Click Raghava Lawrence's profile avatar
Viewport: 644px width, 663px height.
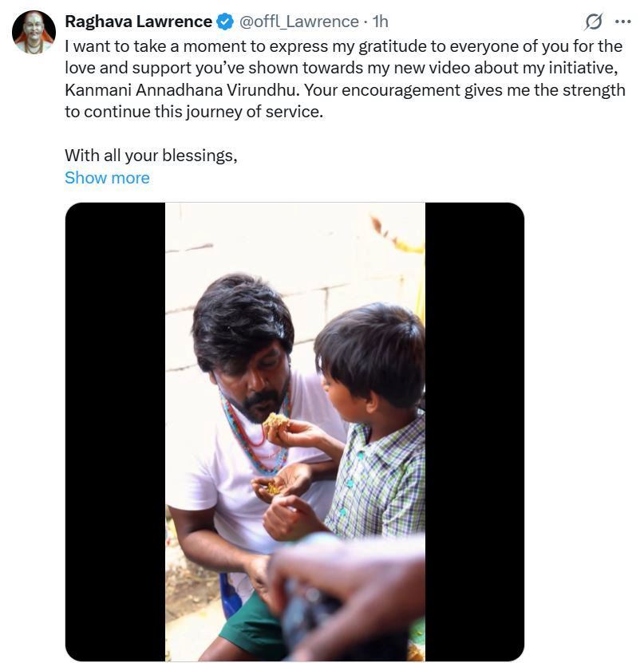(34, 32)
